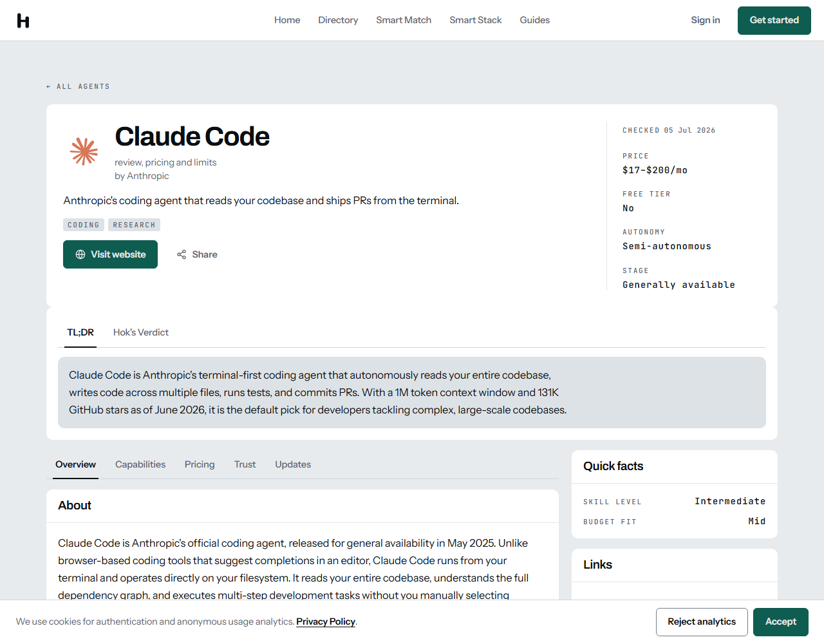
Task: Click the Get started button
Action: click(774, 21)
